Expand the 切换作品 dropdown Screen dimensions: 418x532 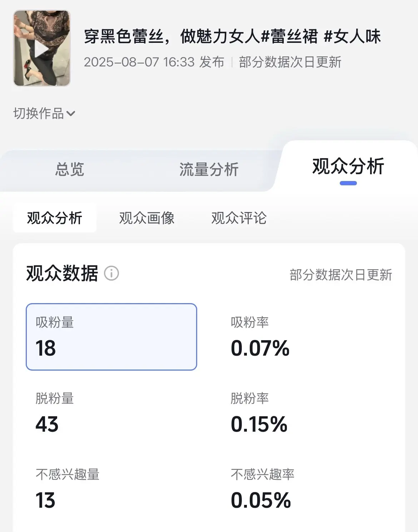pos(44,114)
